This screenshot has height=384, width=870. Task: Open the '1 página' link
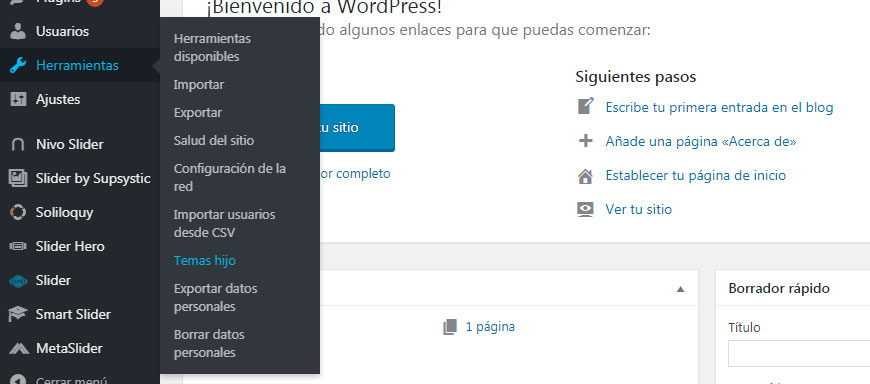(x=490, y=327)
